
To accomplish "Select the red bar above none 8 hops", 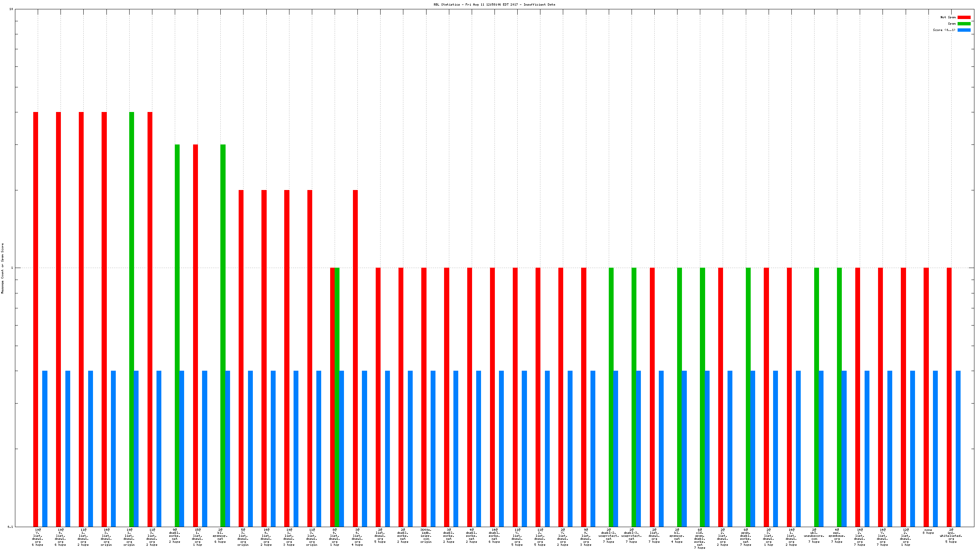I will coord(926,396).
